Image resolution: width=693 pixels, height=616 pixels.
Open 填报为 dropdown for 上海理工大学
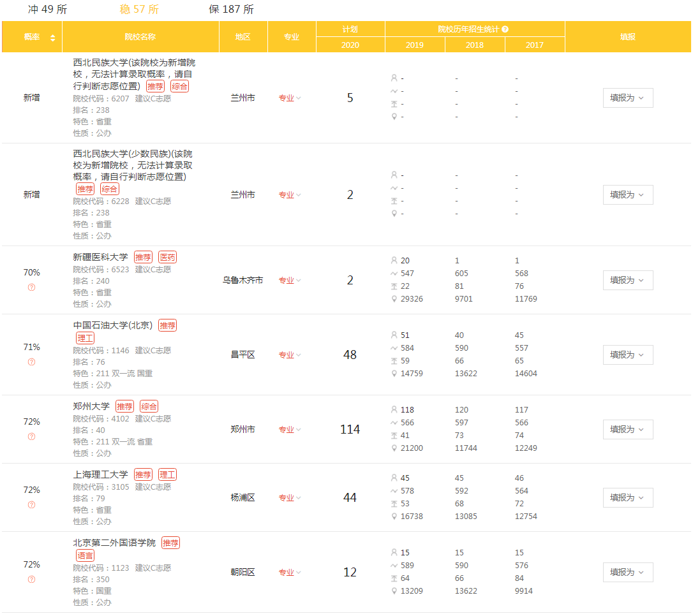pyautogui.click(x=627, y=498)
